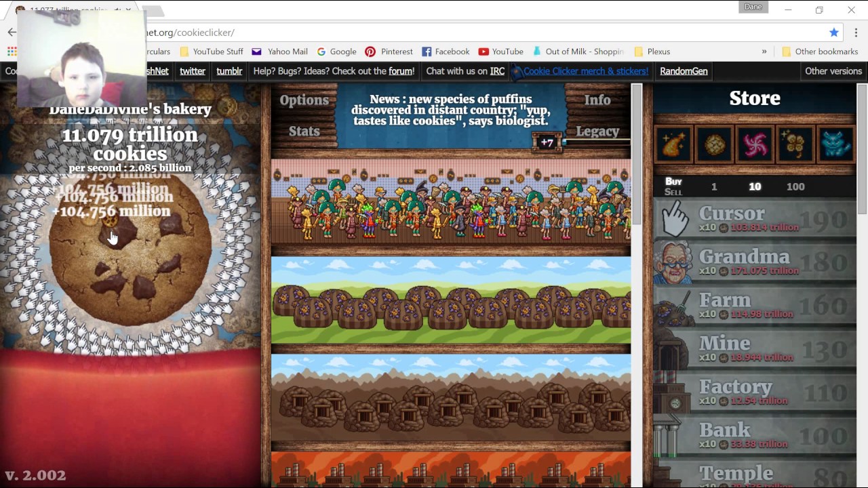The image size is (868, 488).
Task: Open the Info menu
Action: [x=597, y=100]
